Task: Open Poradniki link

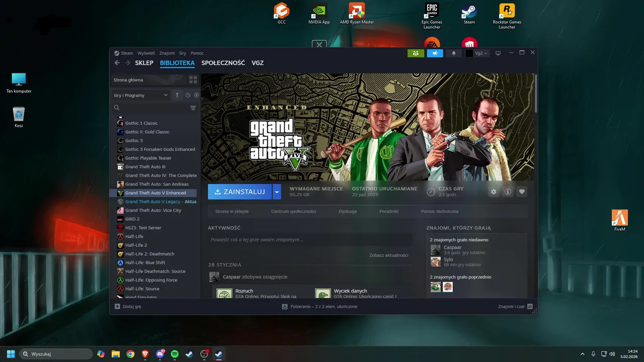Action: click(389, 211)
